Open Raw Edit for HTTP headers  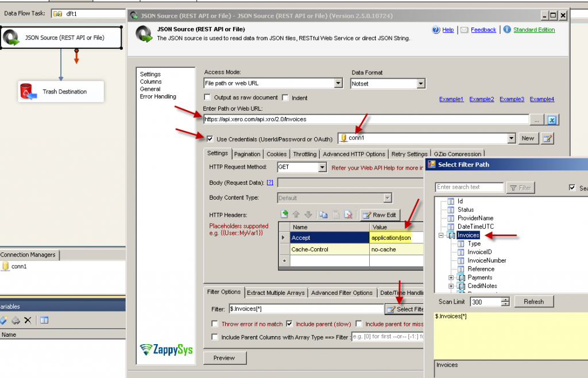tap(380, 214)
